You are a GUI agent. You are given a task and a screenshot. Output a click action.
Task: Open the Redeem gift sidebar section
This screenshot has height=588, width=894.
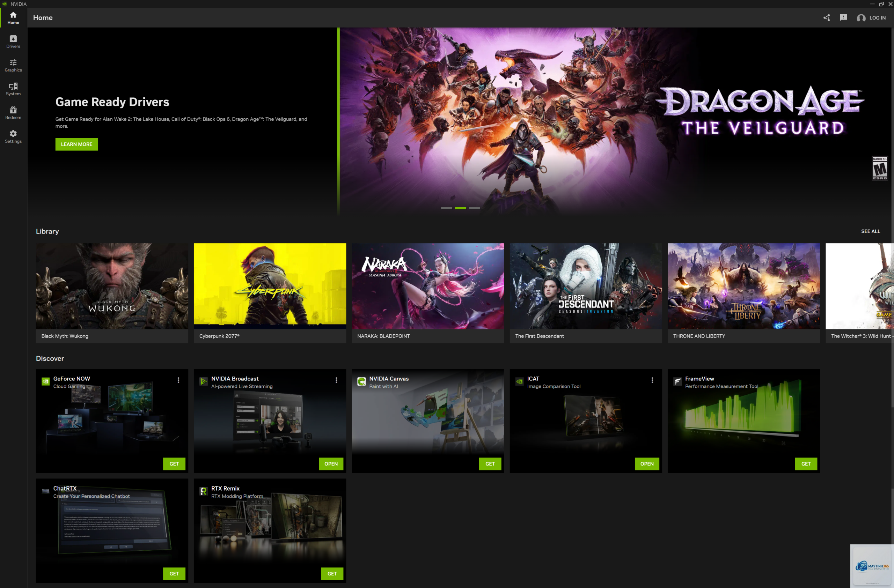13,113
